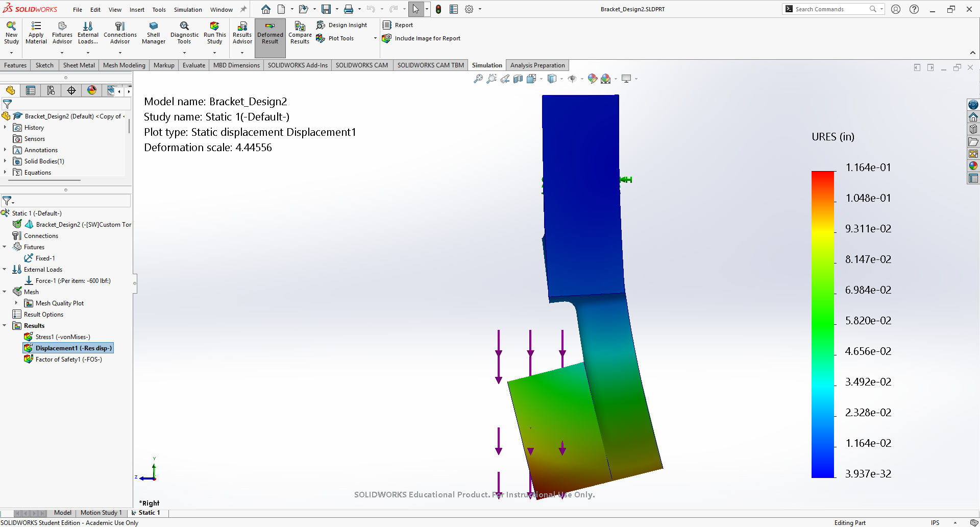Image resolution: width=980 pixels, height=527 pixels.
Task: Switch to the Sheet Metal tab
Action: (79, 65)
